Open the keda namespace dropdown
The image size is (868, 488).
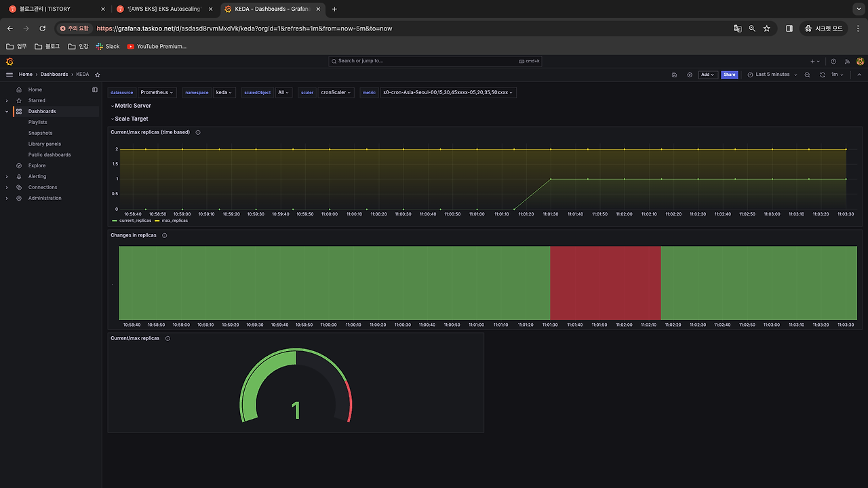(223, 92)
